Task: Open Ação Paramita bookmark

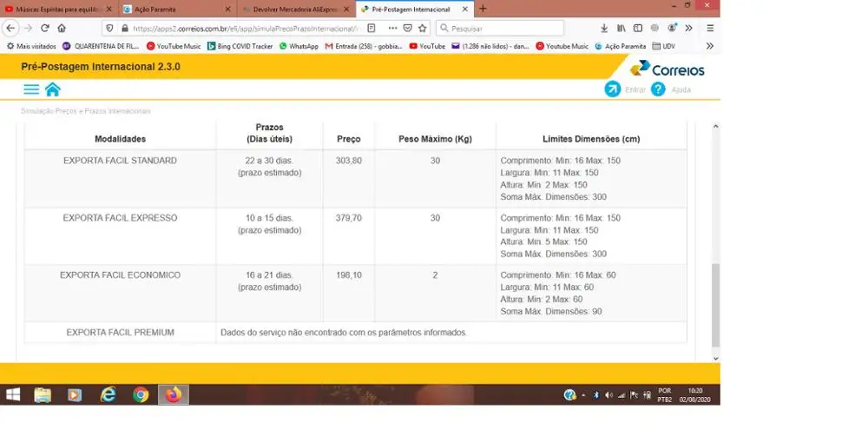Action: click(x=621, y=46)
